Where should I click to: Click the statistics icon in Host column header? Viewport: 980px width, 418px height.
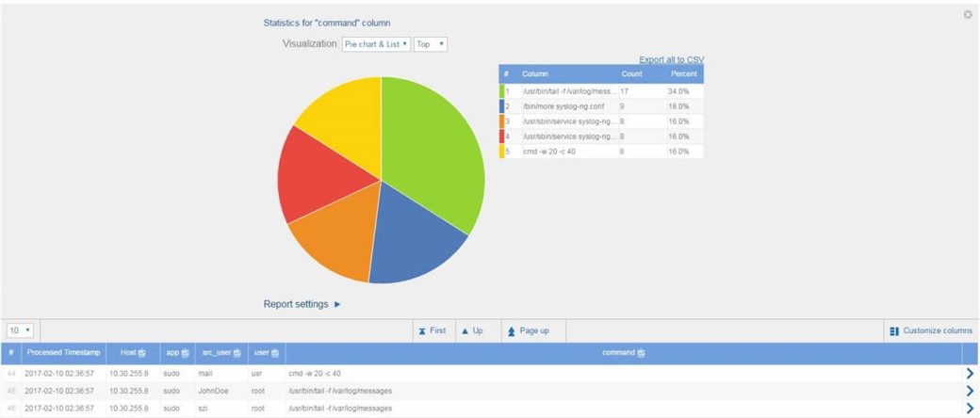pyautogui.click(x=142, y=354)
